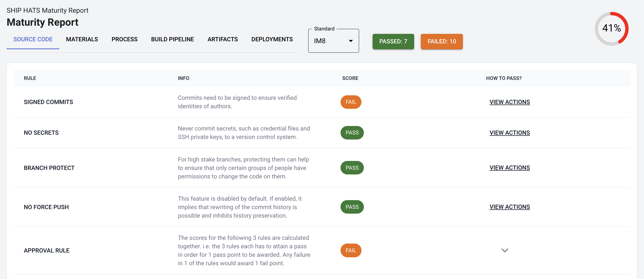Viewport: 644px width, 279px height.
Task: Click the green Passed: 7 button
Action: tap(393, 42)
